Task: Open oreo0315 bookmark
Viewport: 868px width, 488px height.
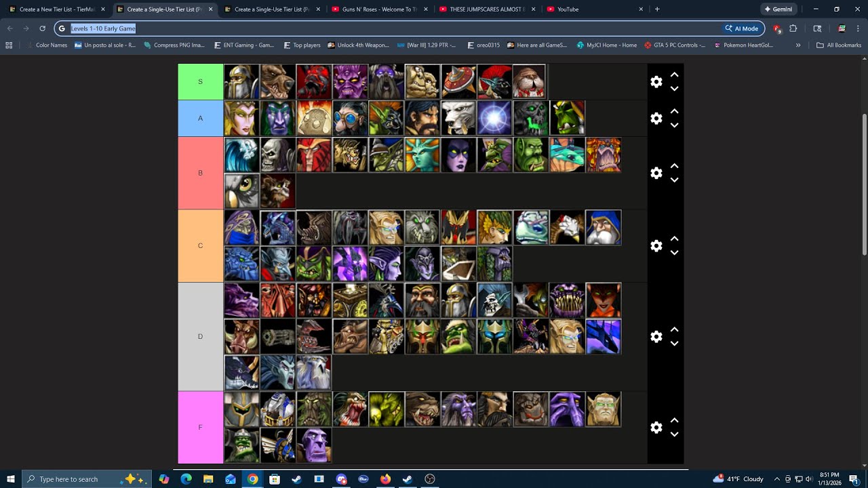Action: (x=482, y=45)
